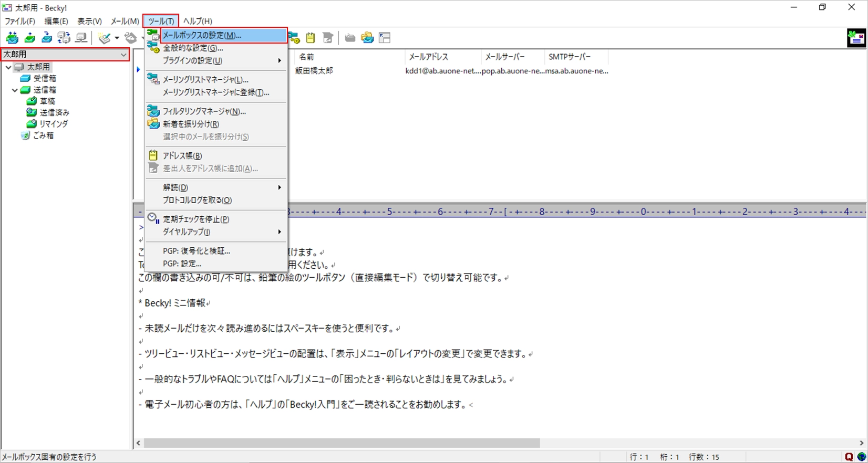Click the right arrow of horizontal scrollbar

(x=862, y=443)
